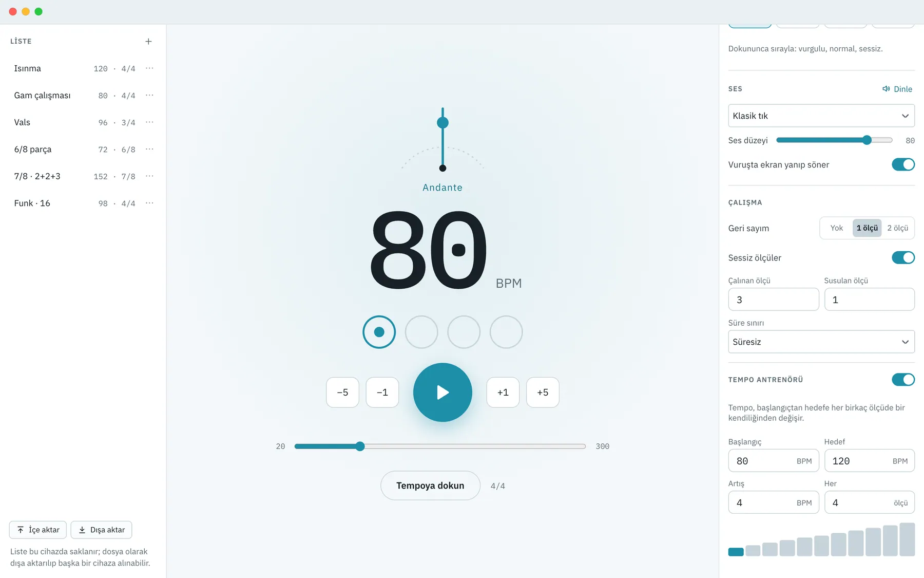The width and height of the screenshot is (924, 578).
Task: Adjust the Ses düzeyi volume slider
Action: 834,140
